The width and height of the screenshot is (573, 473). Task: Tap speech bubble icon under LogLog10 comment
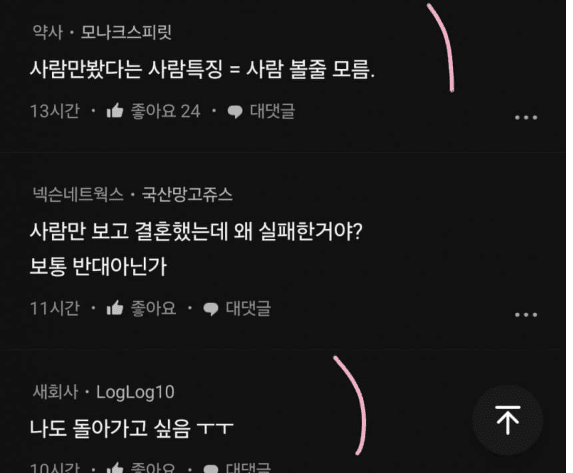pyautogui.click(x=210, y=469)
